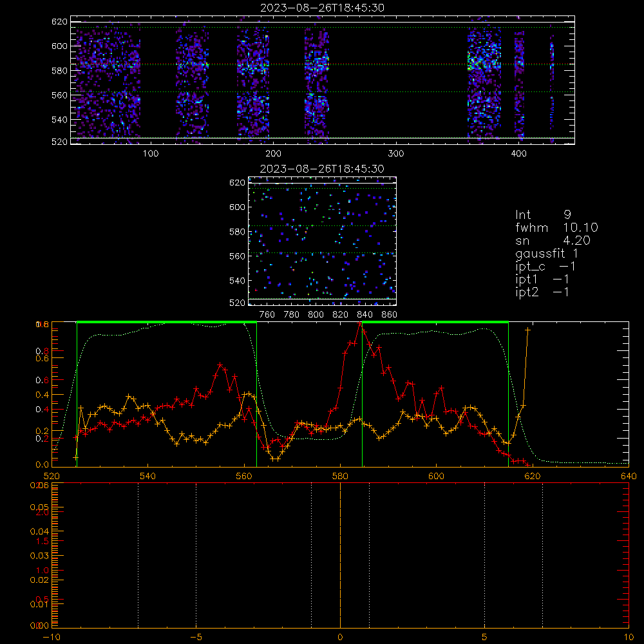Click orange y-axis label 0.03 of the bottom plot
The width and height of the screenshot is (644, 644).
41,556
